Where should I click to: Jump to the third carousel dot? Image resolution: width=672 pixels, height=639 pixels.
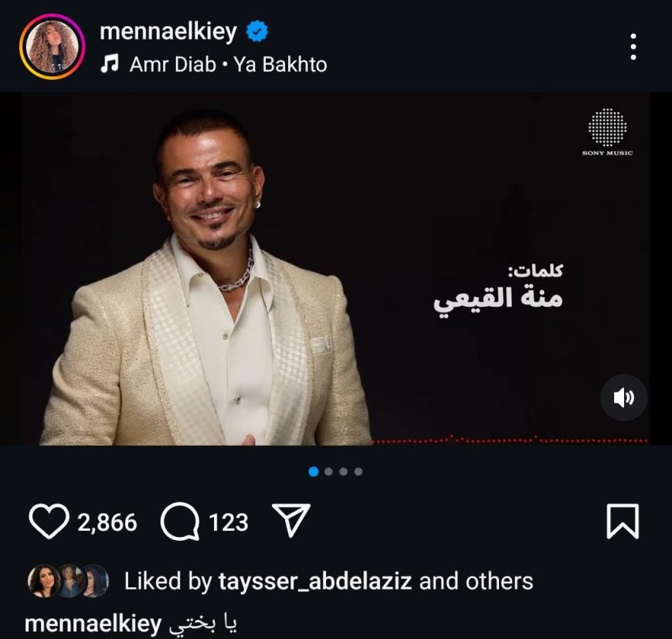point(343,471)
